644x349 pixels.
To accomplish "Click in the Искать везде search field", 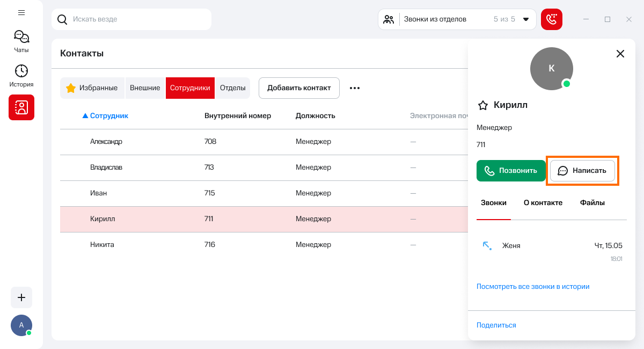I will pos(137,19).
